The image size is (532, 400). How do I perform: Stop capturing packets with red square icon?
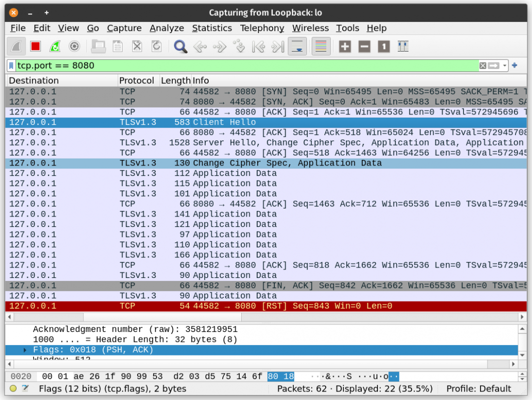tap(35, 46)
